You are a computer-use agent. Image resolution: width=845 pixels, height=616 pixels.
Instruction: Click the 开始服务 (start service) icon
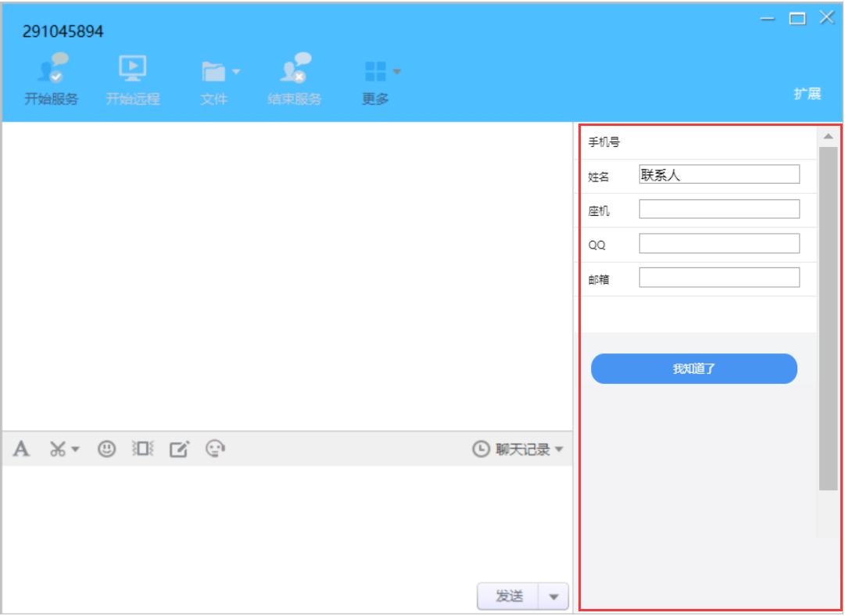pos(52,70)
